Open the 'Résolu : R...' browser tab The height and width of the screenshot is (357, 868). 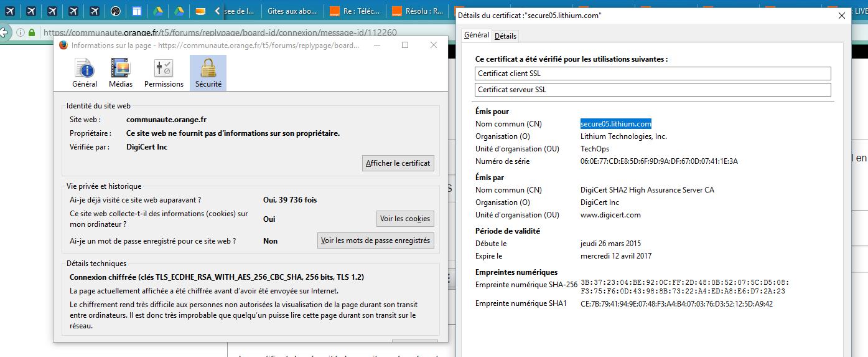point(417,11)
